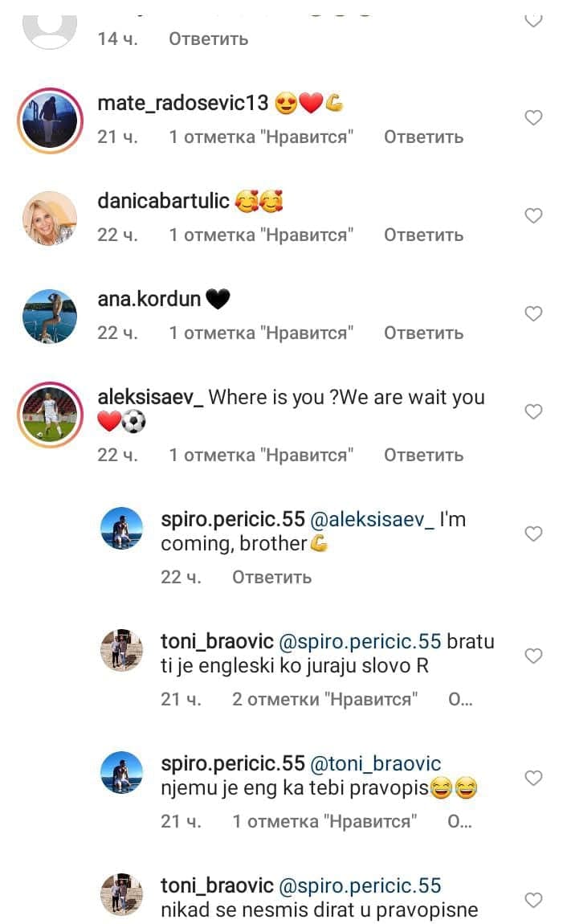Tap Ответить under ana.kordun's comment
The width and height of the screenshot is (571, 924).
click(424, 333)
